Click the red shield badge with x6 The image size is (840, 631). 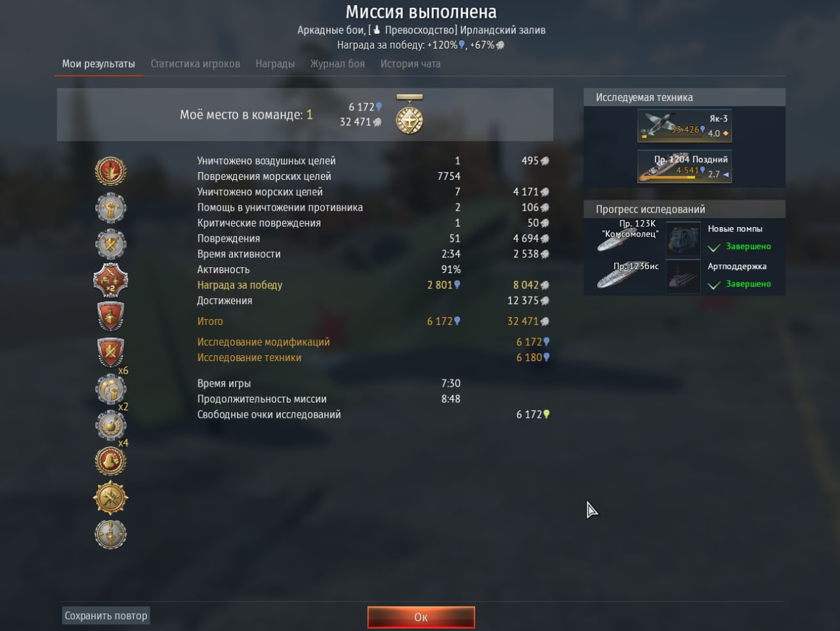click(x=110, y=353)
